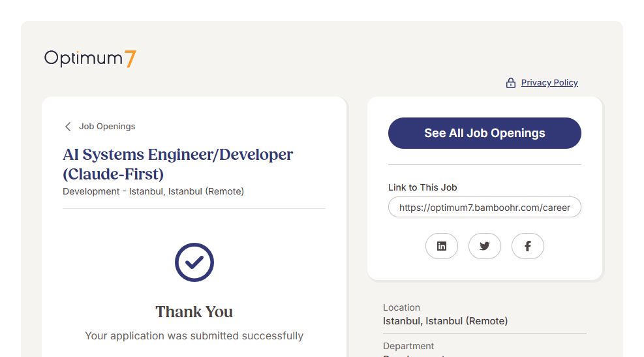
Task: Share the job on Facebook
Action: point(528,246)
